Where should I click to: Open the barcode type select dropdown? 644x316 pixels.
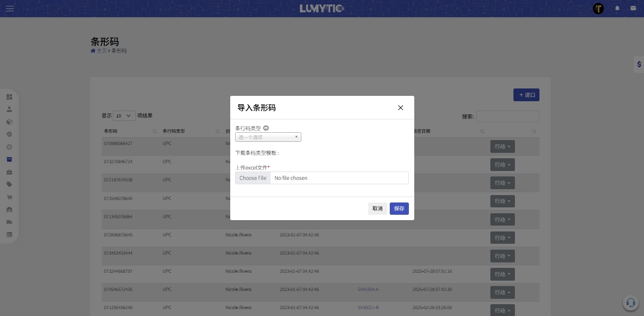268,137
